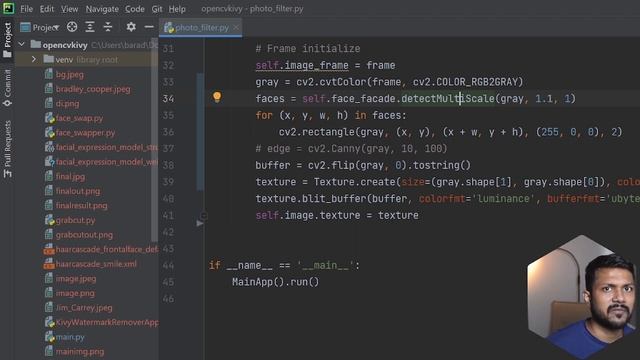Click line number 34 in gutter
Image resolution: width=640 pixels, height=360 pixels.
tap(168, 99)
